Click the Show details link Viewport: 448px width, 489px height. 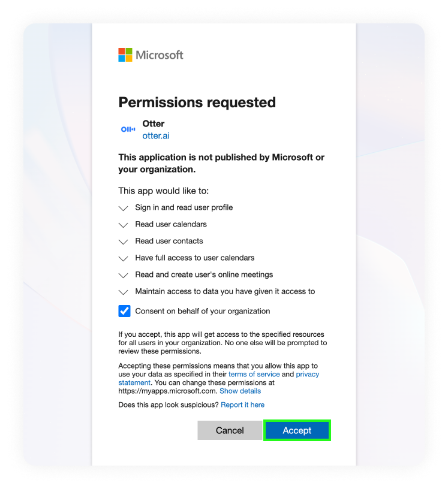point(240,391)
